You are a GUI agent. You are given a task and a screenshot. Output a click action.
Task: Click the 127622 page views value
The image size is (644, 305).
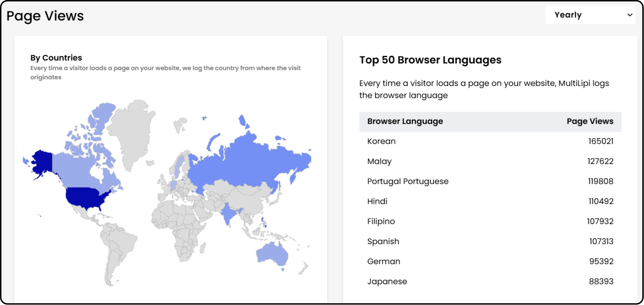tap(600, 161)
